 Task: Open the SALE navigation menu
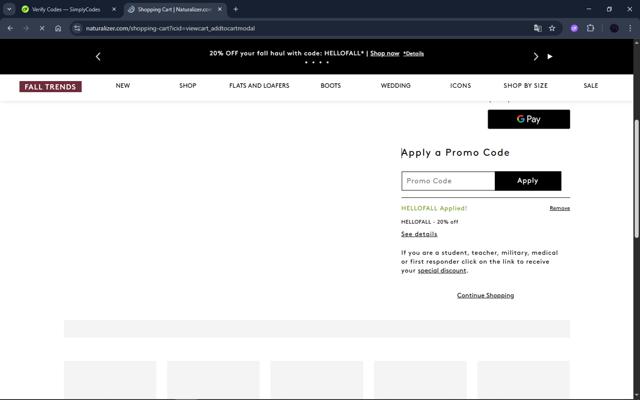(591, 86)
